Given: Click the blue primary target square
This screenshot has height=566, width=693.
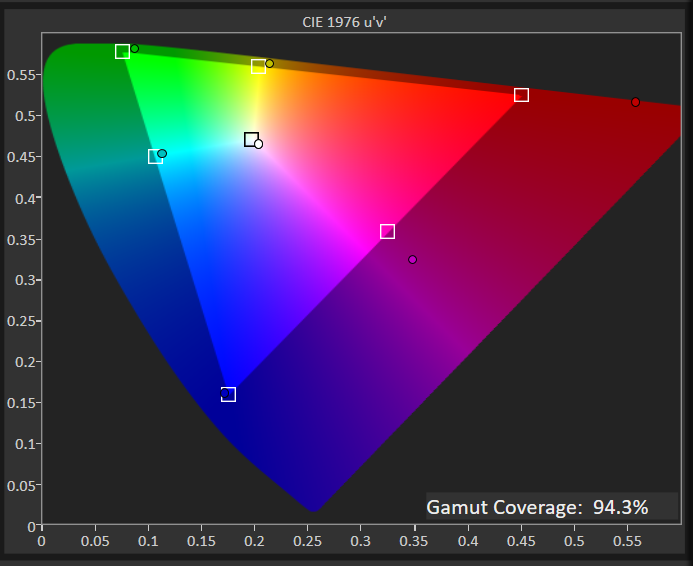Looking at the screenshot, I should pos(228,394).
